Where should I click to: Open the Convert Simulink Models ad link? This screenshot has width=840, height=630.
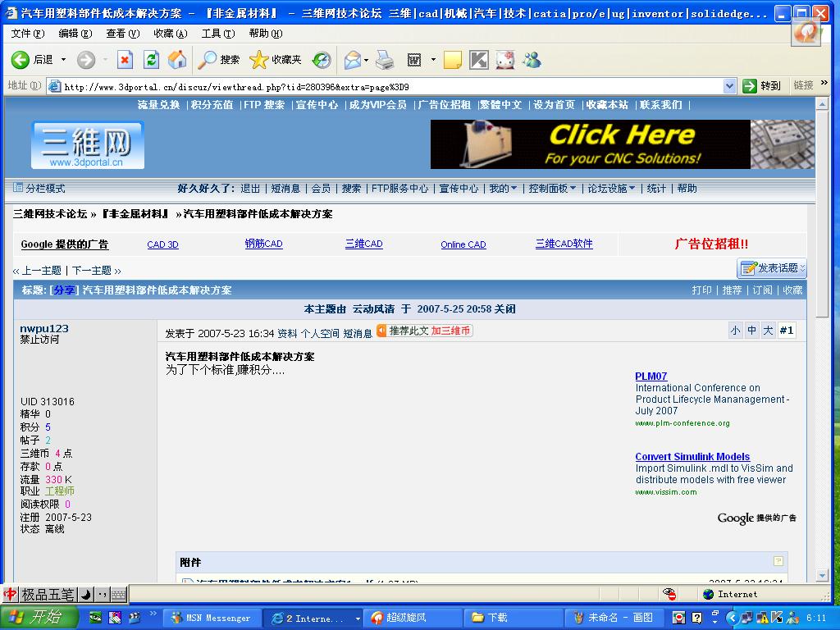(x=692, y=456)
